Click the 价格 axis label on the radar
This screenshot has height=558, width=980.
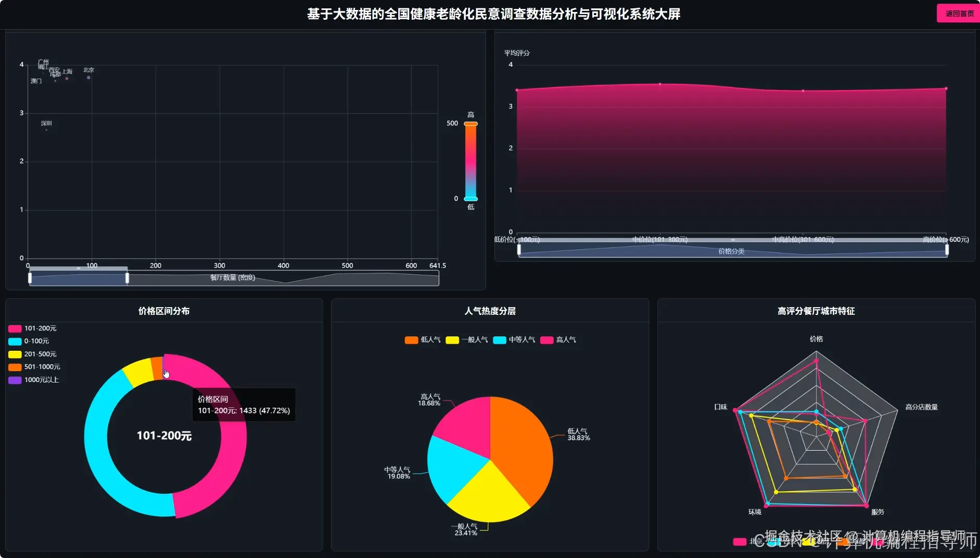(x=816, y=339)
